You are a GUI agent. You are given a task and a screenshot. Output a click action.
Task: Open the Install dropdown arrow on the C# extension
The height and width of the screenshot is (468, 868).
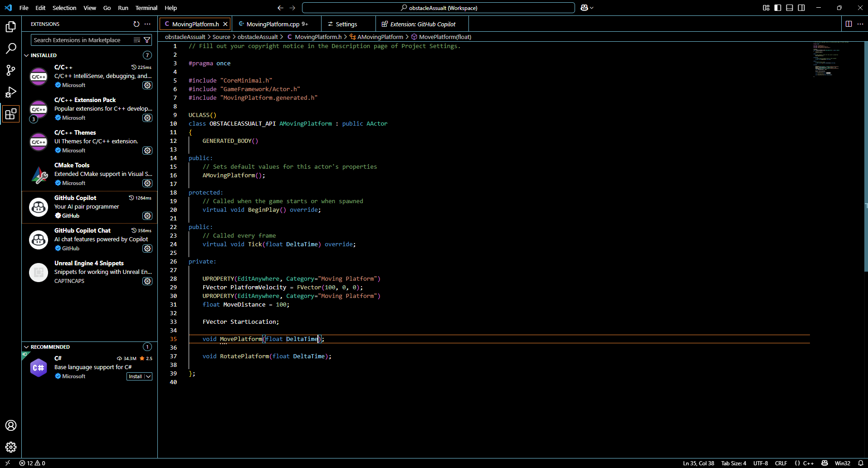[148, 376]
